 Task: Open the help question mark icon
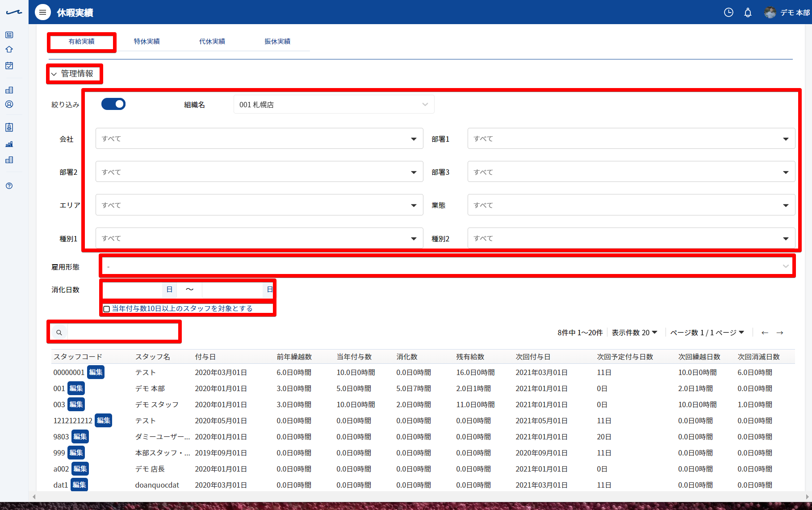tap(9, 185)
